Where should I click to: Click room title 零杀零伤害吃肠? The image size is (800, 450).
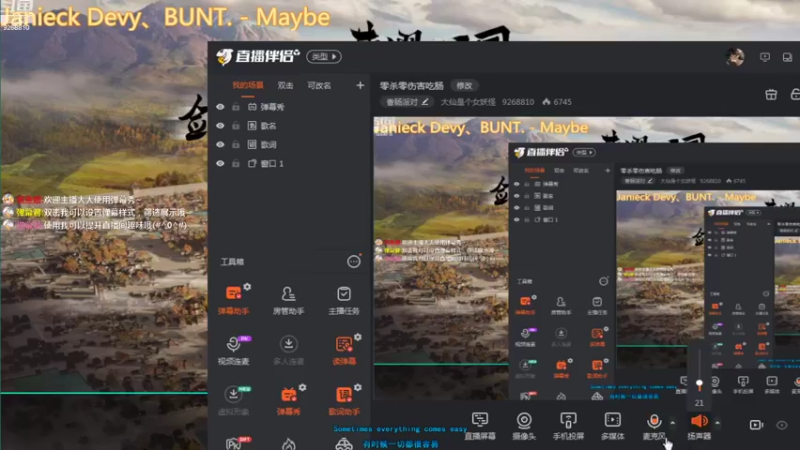(x=412, y=86)
